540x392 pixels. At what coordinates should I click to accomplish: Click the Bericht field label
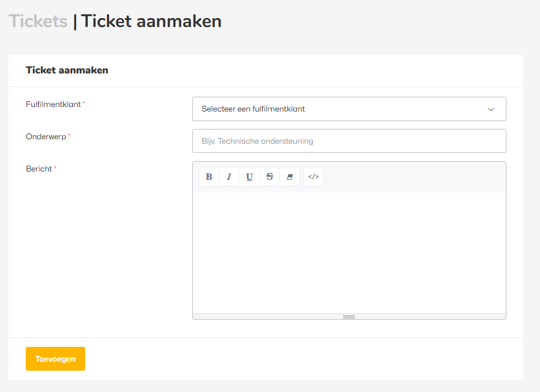(39, 169)
